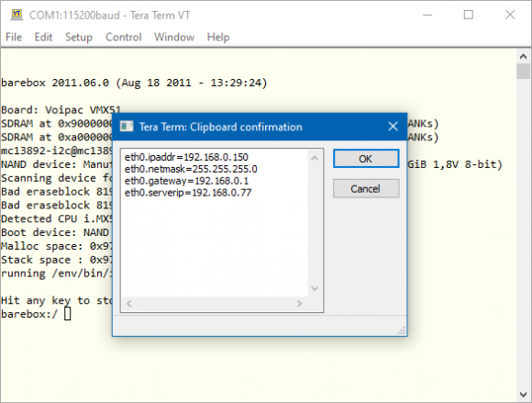Click the clipboard text scroll left arrow
This screenshot has height=403, width=532.
click(129, 303)
